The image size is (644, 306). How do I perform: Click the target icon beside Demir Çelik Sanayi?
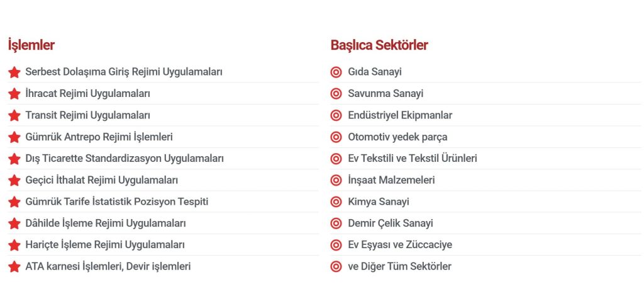click(x=336, y=224)
